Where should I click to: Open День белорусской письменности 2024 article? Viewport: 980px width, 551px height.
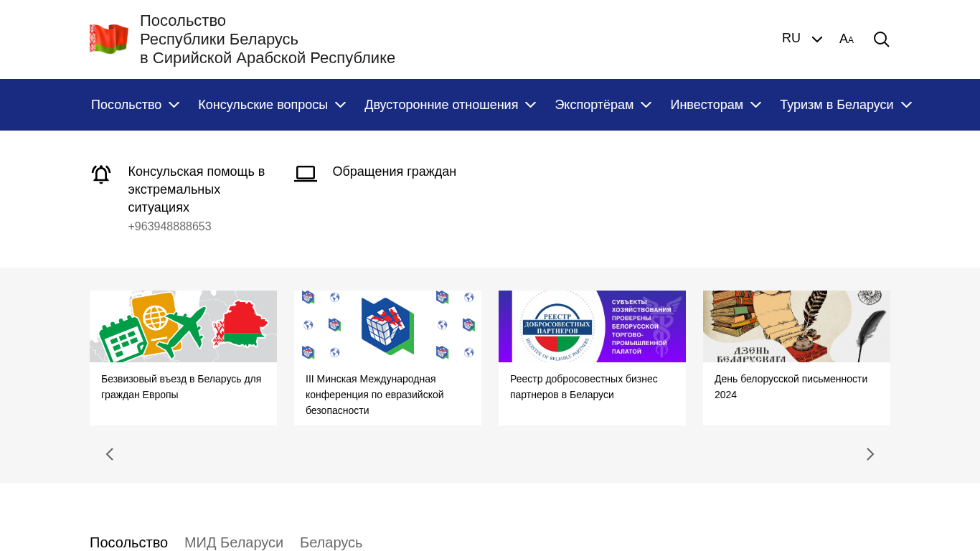tap(791, 387)
